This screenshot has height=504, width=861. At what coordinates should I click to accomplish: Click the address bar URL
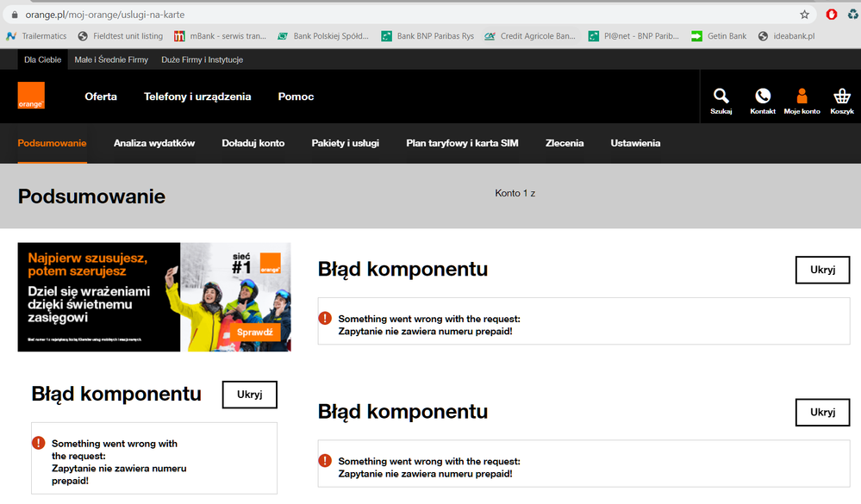tap(105, 15)
